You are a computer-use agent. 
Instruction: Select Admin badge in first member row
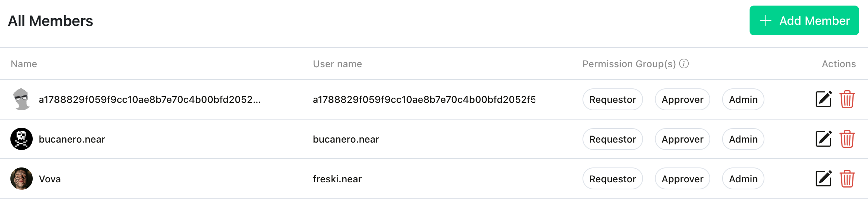tap(743, 99)
